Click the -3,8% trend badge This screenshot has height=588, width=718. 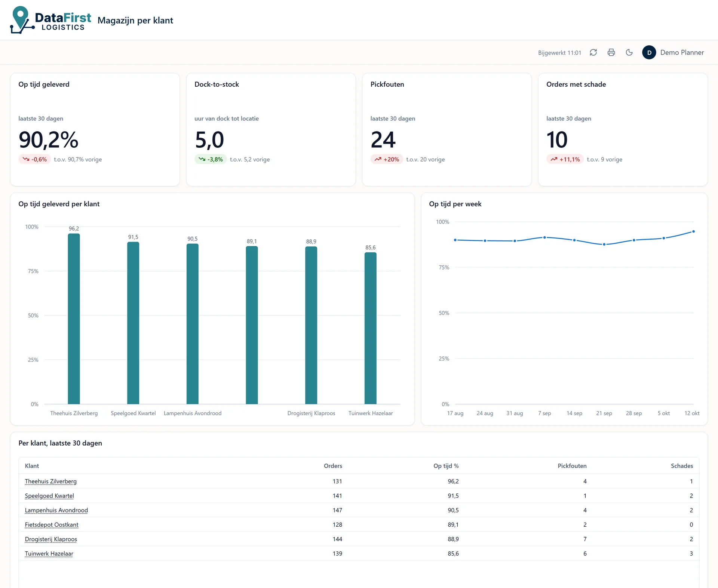[x=211, y=159]
